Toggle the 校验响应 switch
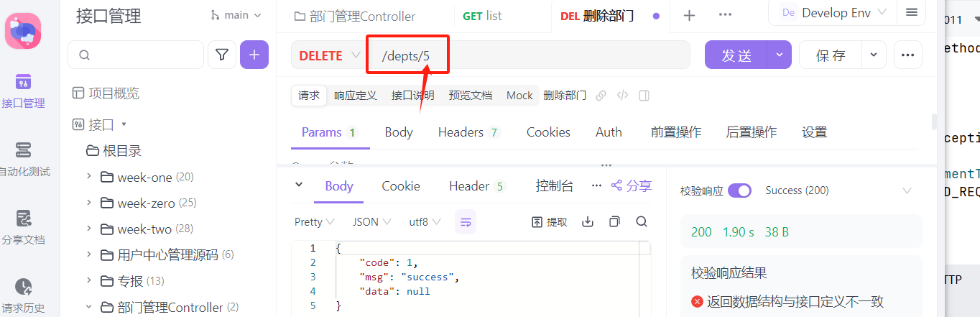 tap(739, 190)
